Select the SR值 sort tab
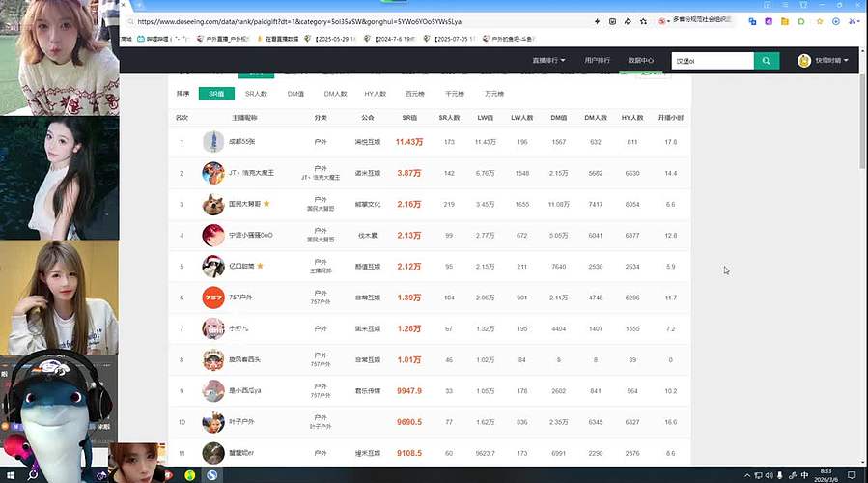868x483 pixels. pos(216,94)
